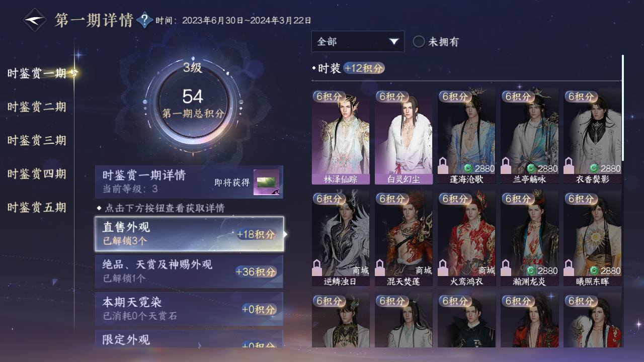This screenshot has width=644, height=362.
Task: Click the lock icon on 蓬海沧歌 outfit
Action: coord(444,165)
